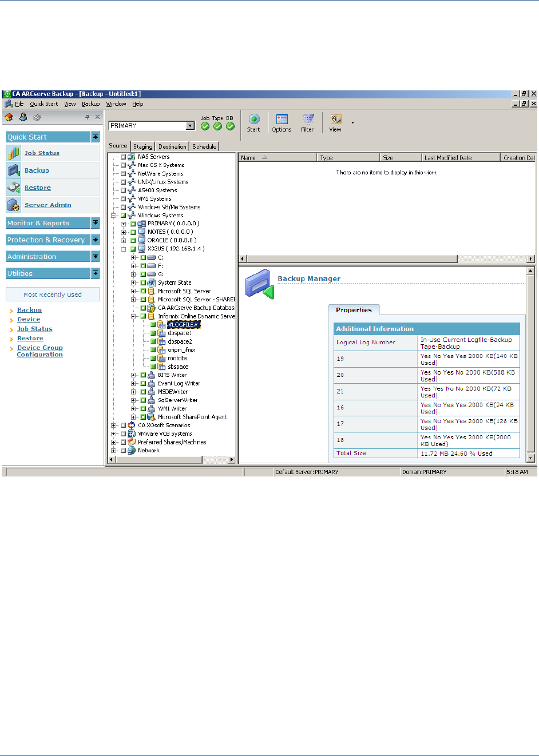Image resolution: width=539 pixels, height=756 pixels.
Task: Toggle the NAS Servers checkbox
Action: pos(123,157)
